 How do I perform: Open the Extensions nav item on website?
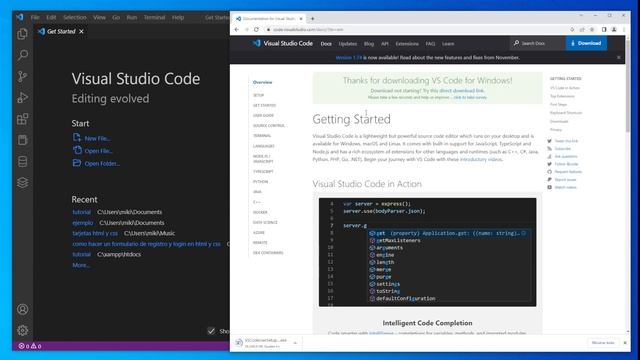pyautogui.click(x=407, y=44)
